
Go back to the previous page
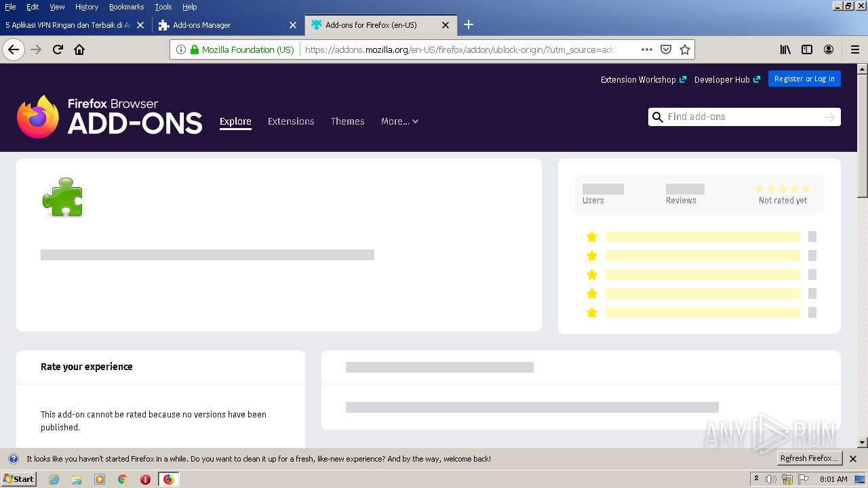click(14, 49)
